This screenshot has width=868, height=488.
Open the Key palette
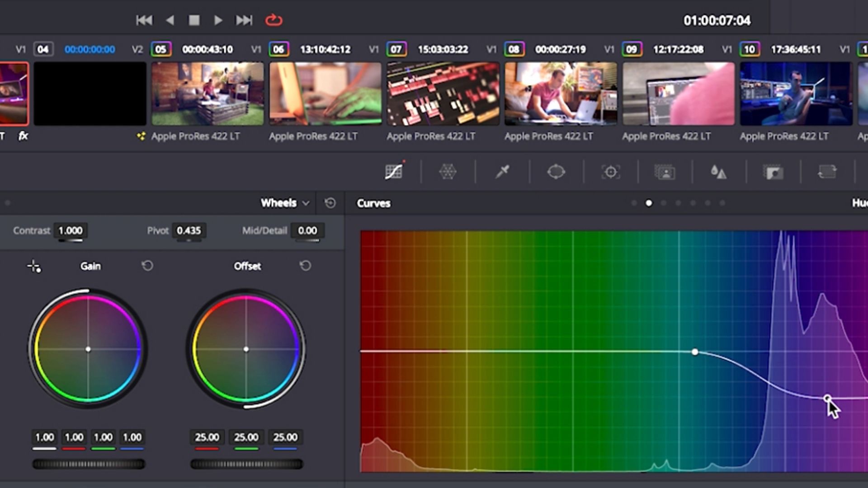(x=773, y=172)
